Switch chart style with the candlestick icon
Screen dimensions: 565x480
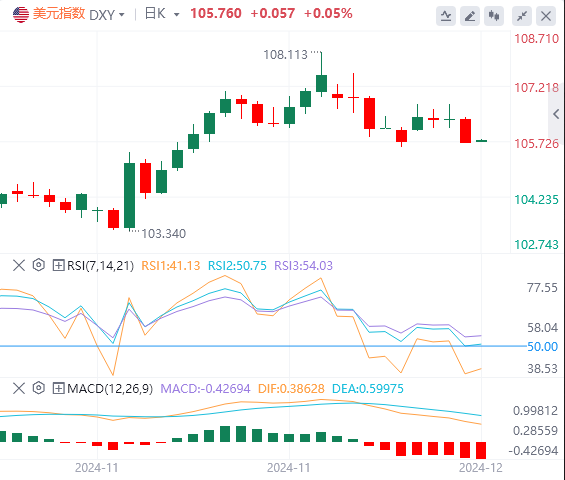(494, 16)
